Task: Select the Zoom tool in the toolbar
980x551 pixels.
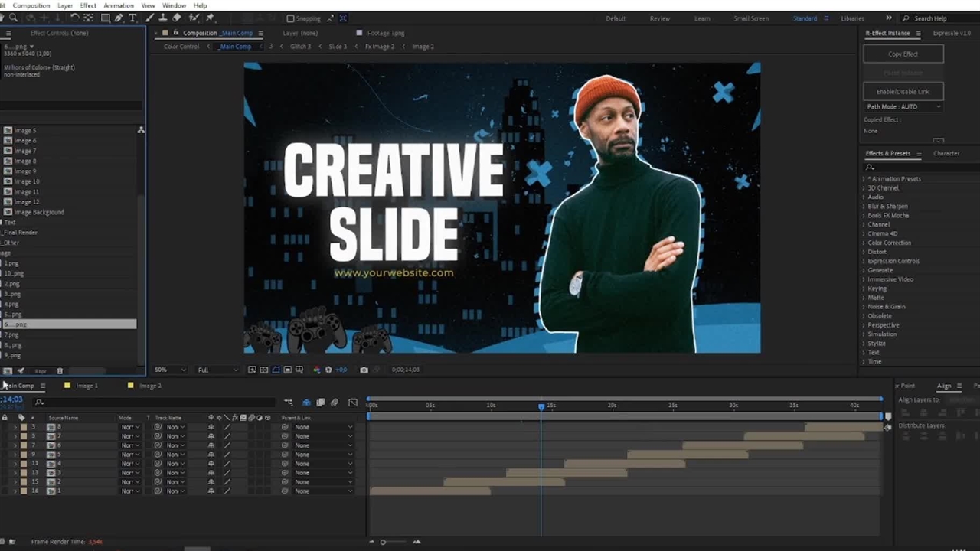Action: tap(13, 18)
